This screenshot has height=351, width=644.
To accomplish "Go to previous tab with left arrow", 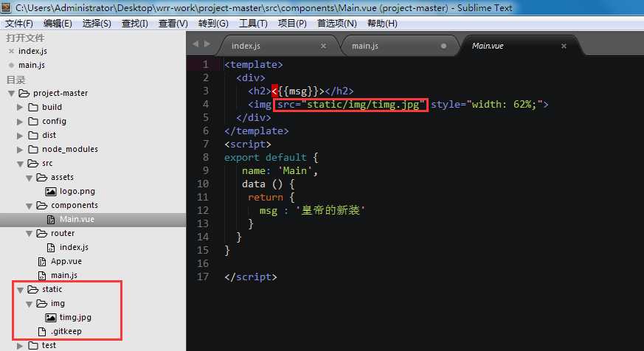I will pos(195,44).
